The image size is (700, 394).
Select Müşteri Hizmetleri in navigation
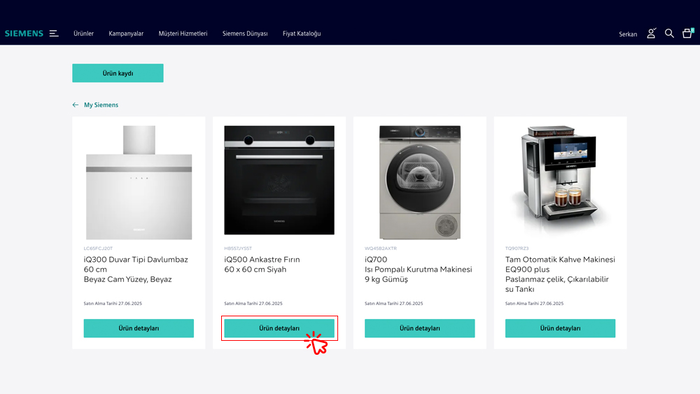183,33
